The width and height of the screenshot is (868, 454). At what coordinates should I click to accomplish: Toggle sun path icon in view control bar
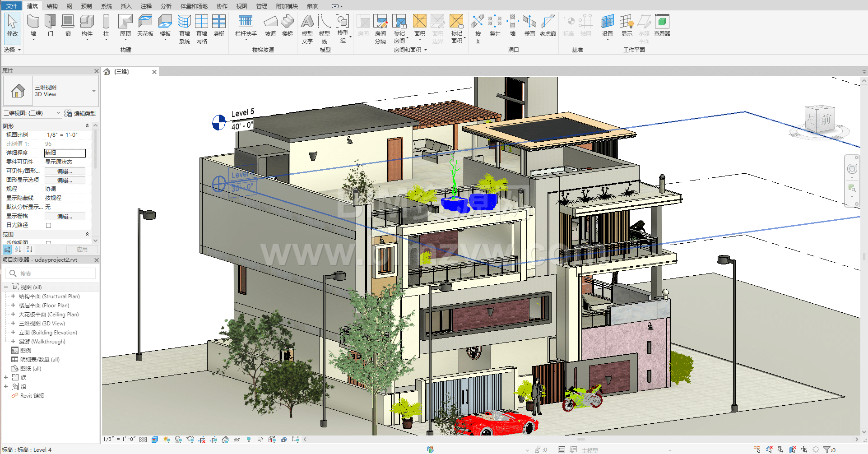coord(167,439)
